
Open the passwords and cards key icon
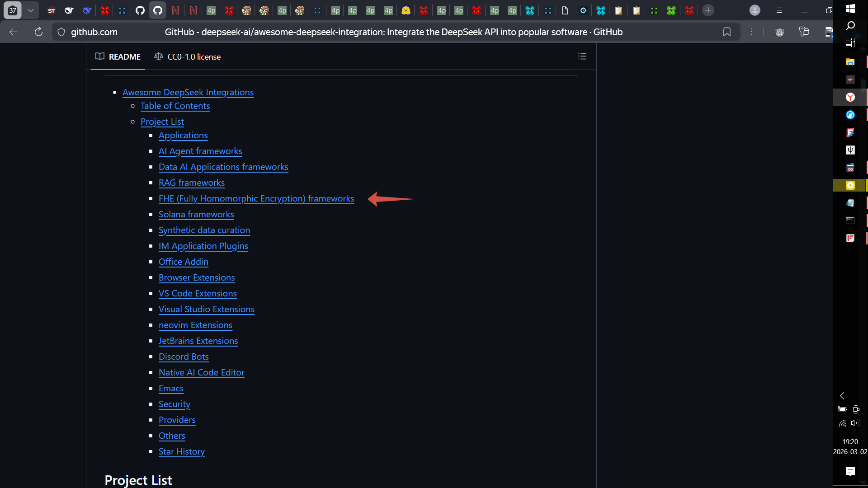pos(804,32)
